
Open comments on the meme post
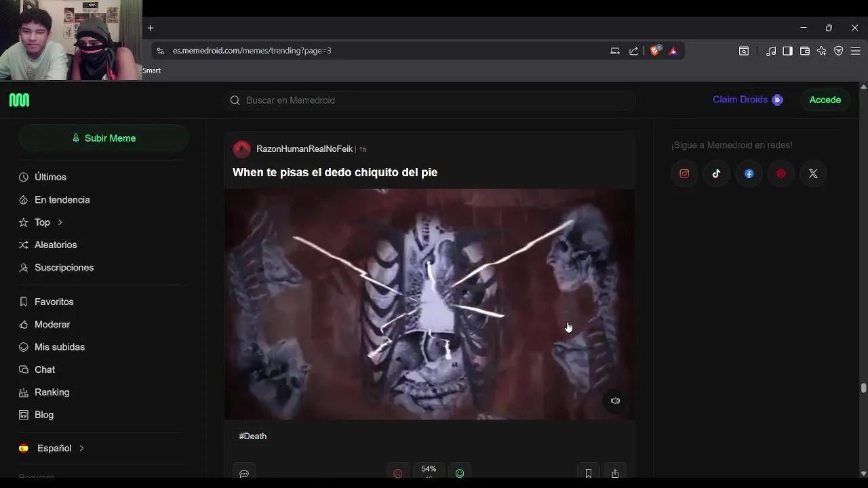(x=244, y=473)
